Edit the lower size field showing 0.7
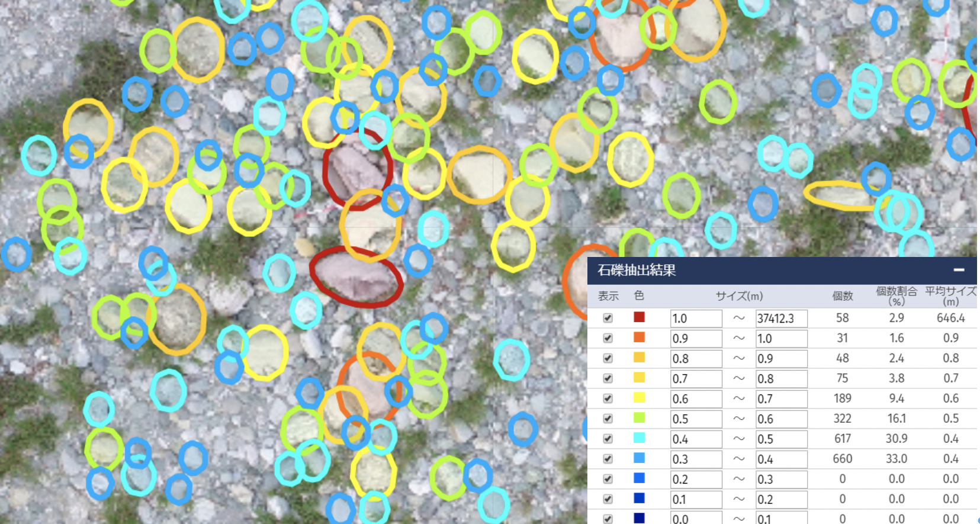The width and height of the screenshot is (980, 524). (696, 379)
